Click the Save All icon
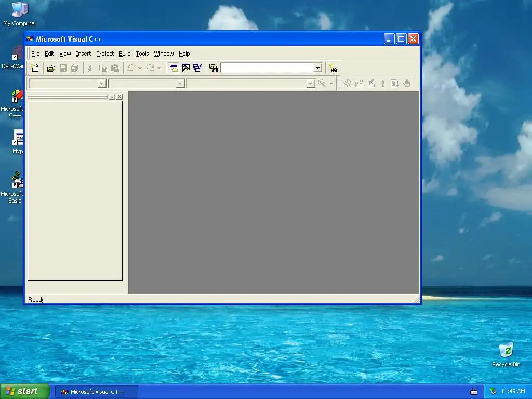532x399 pixels. point(75,68)
